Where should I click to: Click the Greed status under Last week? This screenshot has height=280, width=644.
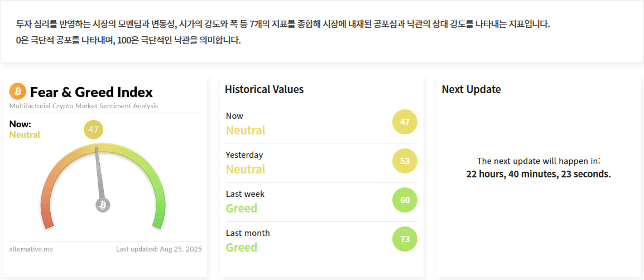coord(242,208)
